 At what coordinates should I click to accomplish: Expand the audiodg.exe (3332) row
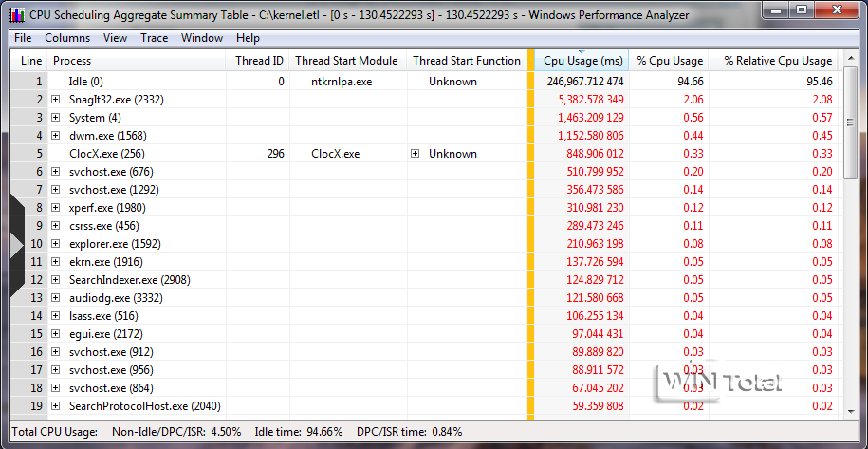(55, 298)
